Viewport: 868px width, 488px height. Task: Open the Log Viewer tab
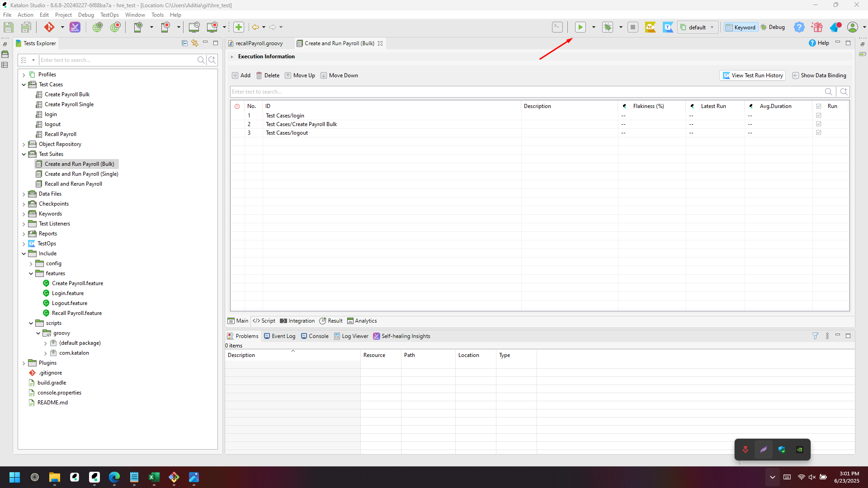[351, 336]
